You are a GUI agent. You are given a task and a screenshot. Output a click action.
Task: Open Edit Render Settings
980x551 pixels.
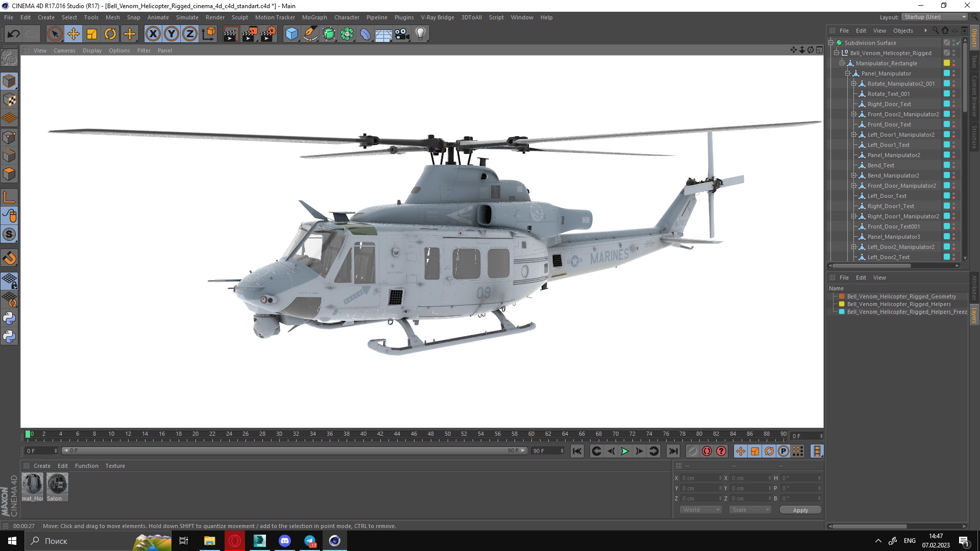point(268,34)
